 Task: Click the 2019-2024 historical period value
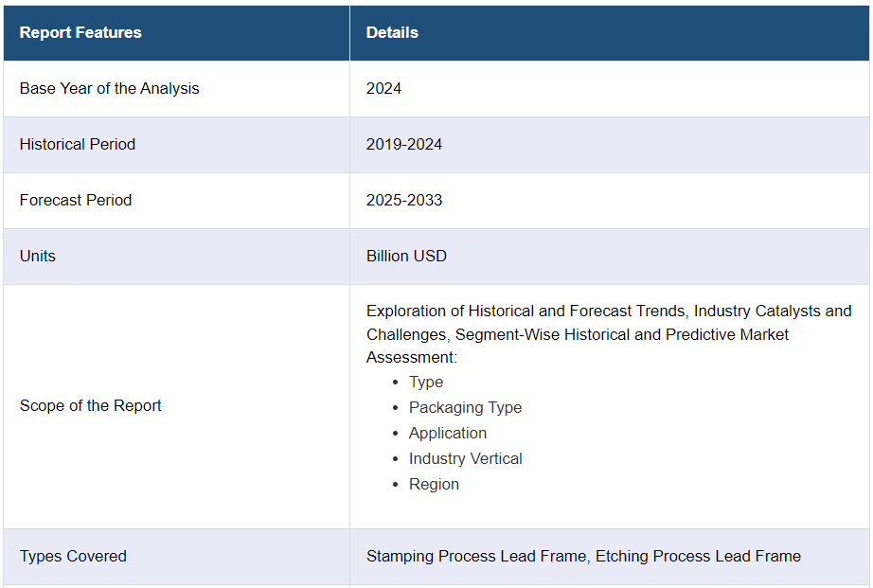[404, 144]
